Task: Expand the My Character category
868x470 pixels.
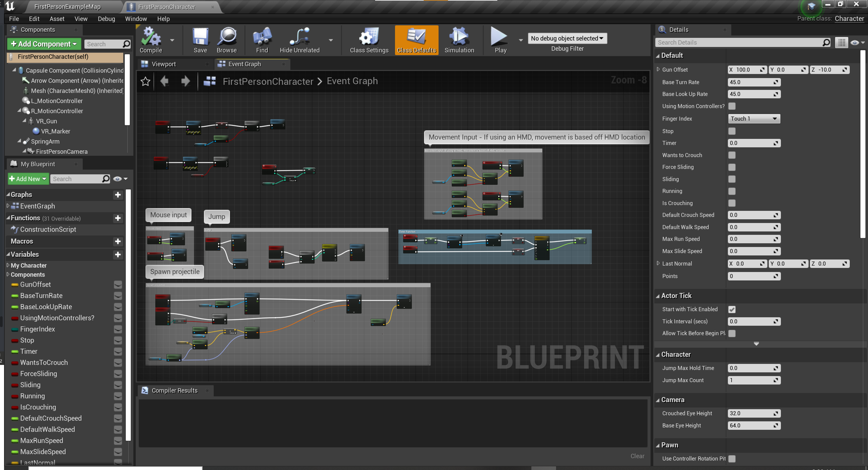Action: (8, 265)
